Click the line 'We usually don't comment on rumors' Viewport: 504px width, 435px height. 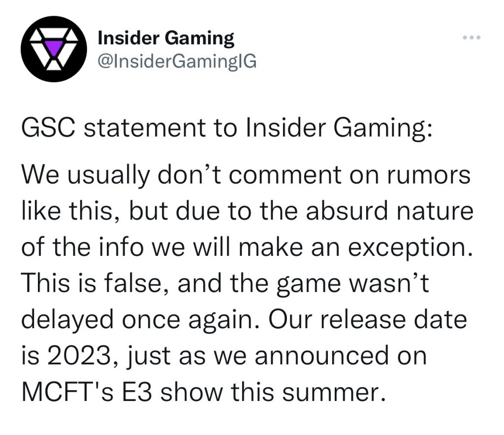point(246,175)
